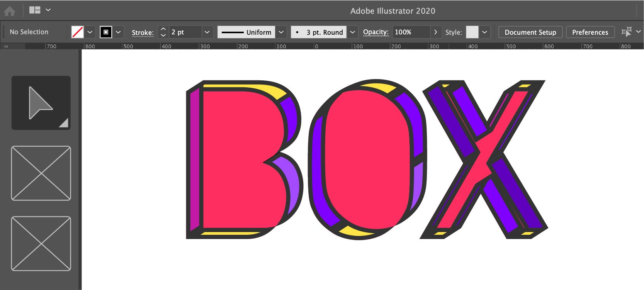Select the Selection arrow tool
Viewport: 644px width, 290px height.
coord(41,103)
